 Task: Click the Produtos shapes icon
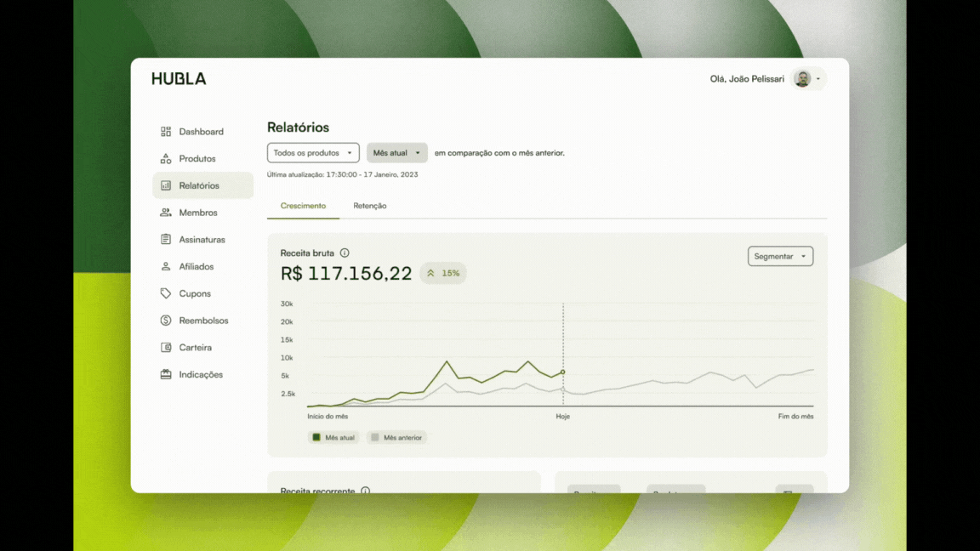(166, 159)
